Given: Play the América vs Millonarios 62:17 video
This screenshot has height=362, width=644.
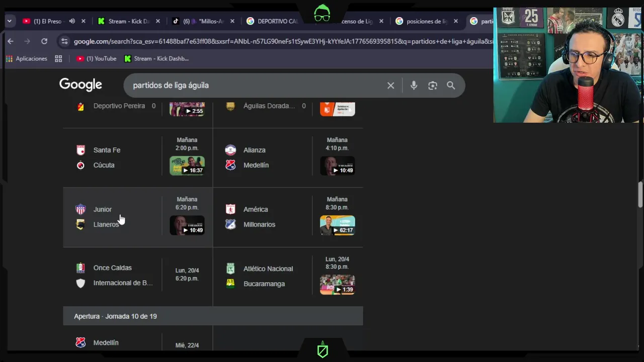Looking at the screenshot, I should coord(338,225).
